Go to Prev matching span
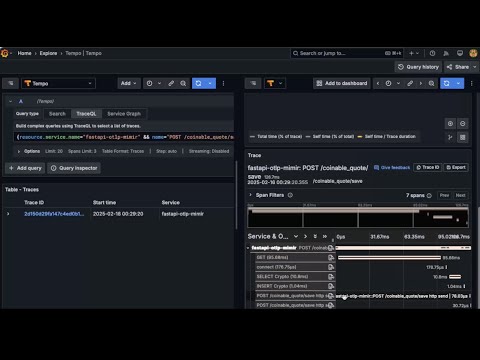 tap(444, 195)
